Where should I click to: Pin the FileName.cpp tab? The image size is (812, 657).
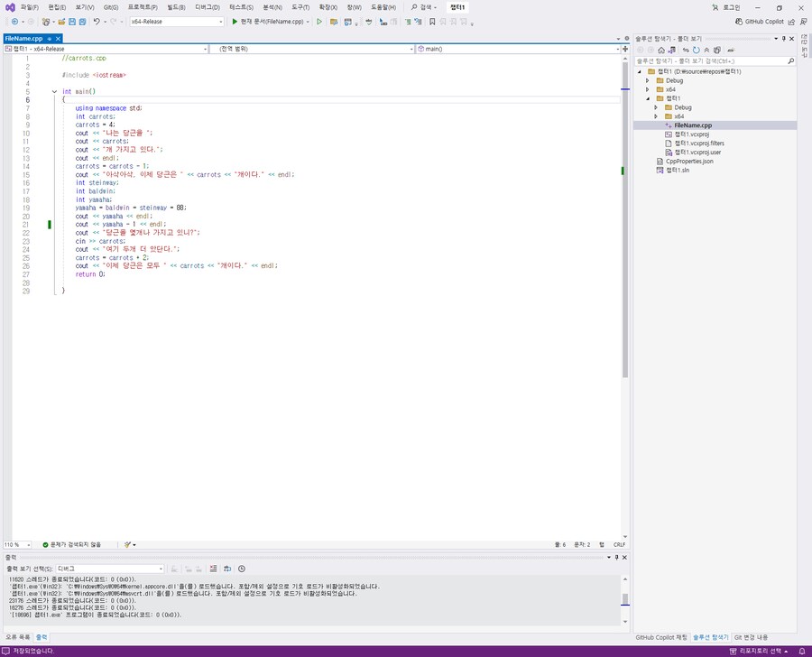[50, 39]
